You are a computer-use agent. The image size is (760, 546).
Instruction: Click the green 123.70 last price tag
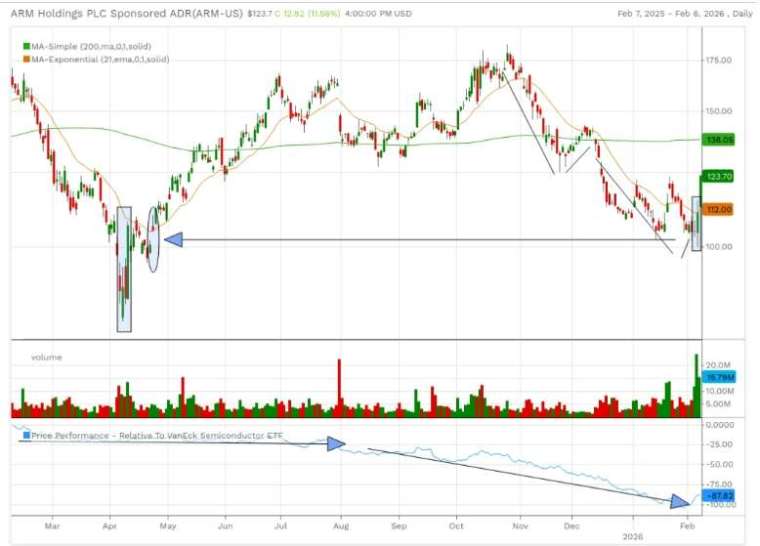(720, 176)
